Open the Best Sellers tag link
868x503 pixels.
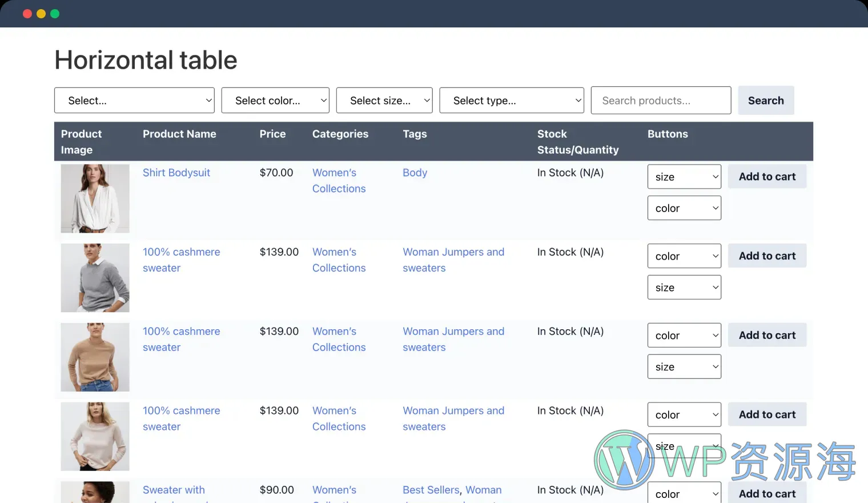[431, 490]
